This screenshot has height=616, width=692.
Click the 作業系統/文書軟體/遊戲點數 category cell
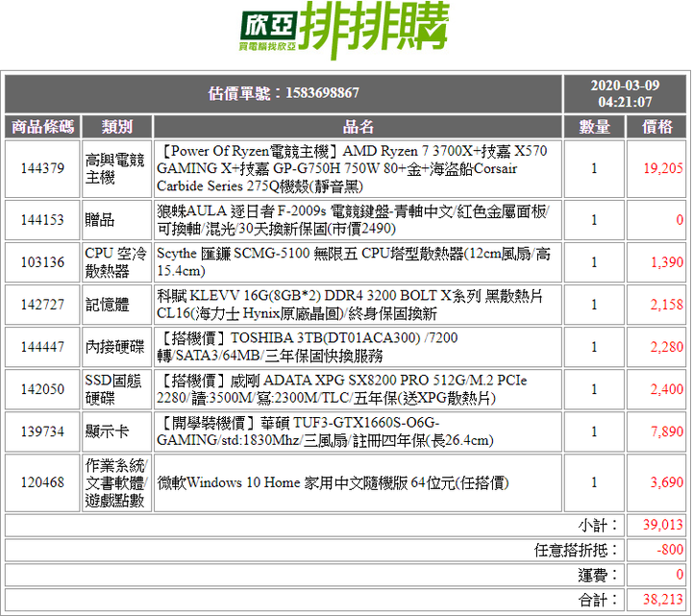pos(117,482)
